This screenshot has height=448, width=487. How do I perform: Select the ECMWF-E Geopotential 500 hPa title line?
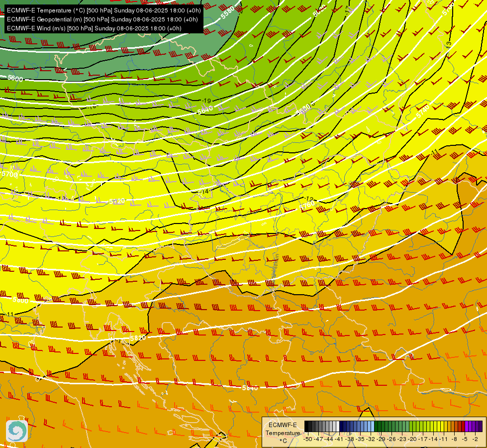102,19
